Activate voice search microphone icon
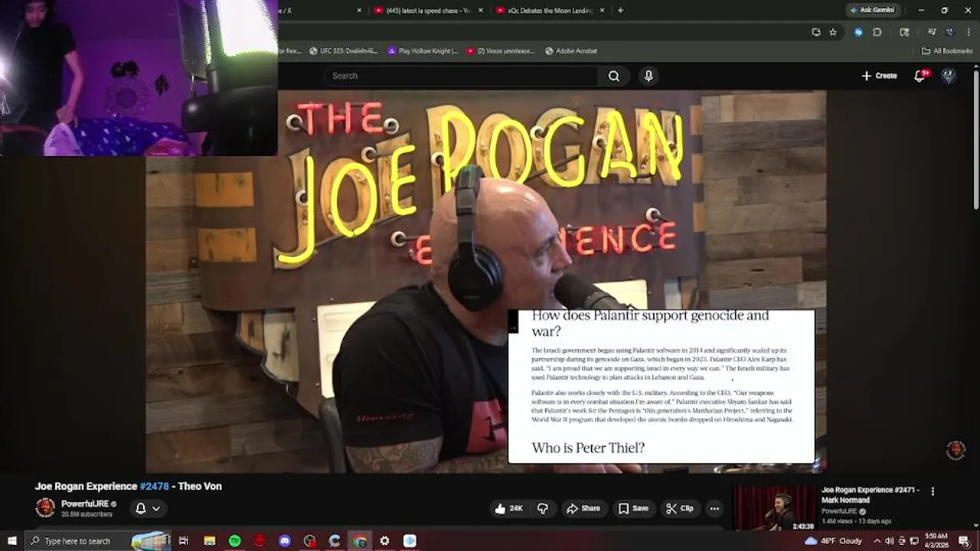Screen dimensions: 980x551 click(648, 76)
